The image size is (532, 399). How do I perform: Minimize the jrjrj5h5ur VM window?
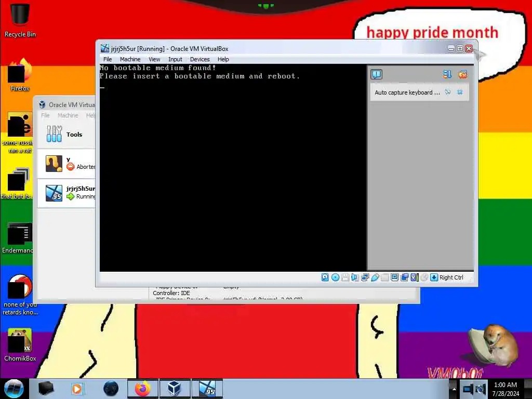coord(451,48)
